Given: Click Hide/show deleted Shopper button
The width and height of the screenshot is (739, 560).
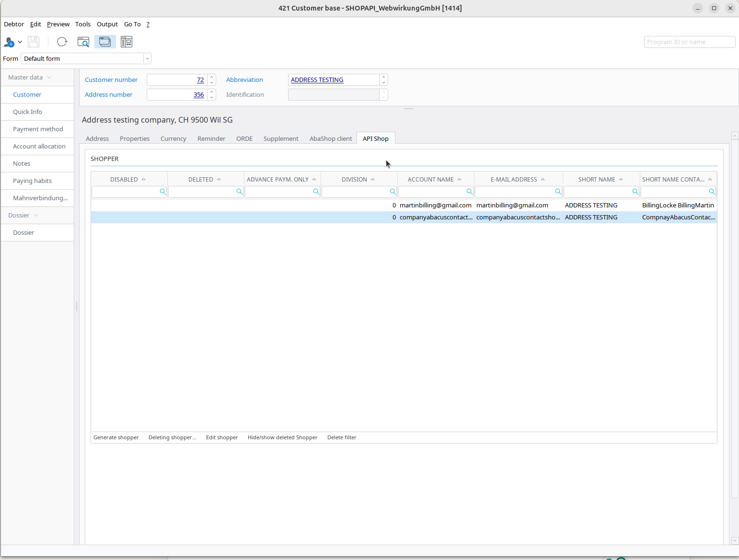Looking at the screenshot, I should pyautogui.click(x=282, y=437).
